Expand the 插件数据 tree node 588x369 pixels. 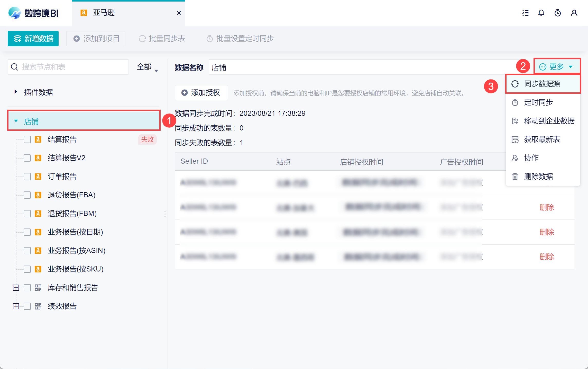(16, 92)
